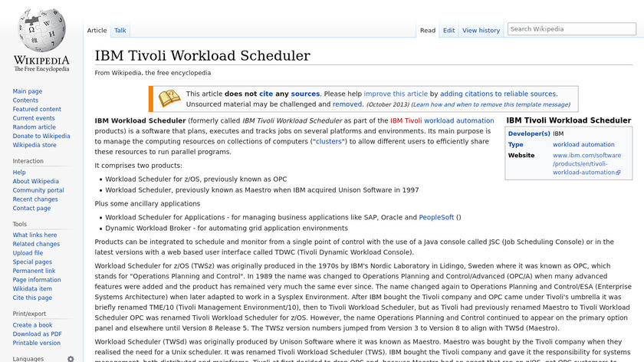
Task: Open 'adding citations to reliable sources' link
Action: [498, 94]
